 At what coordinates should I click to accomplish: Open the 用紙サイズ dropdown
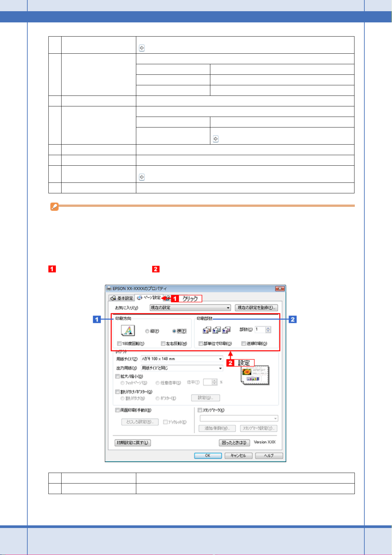click(x=182, y=359)
